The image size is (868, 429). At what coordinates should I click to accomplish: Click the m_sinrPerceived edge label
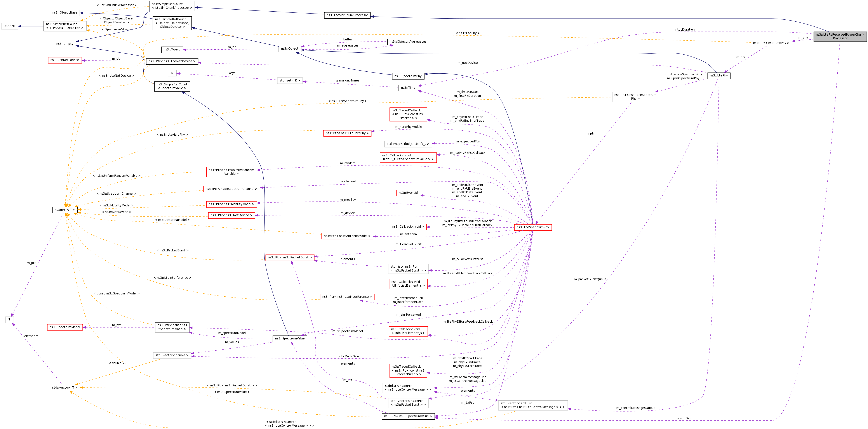pyautogui.click(x=408, y=315)
